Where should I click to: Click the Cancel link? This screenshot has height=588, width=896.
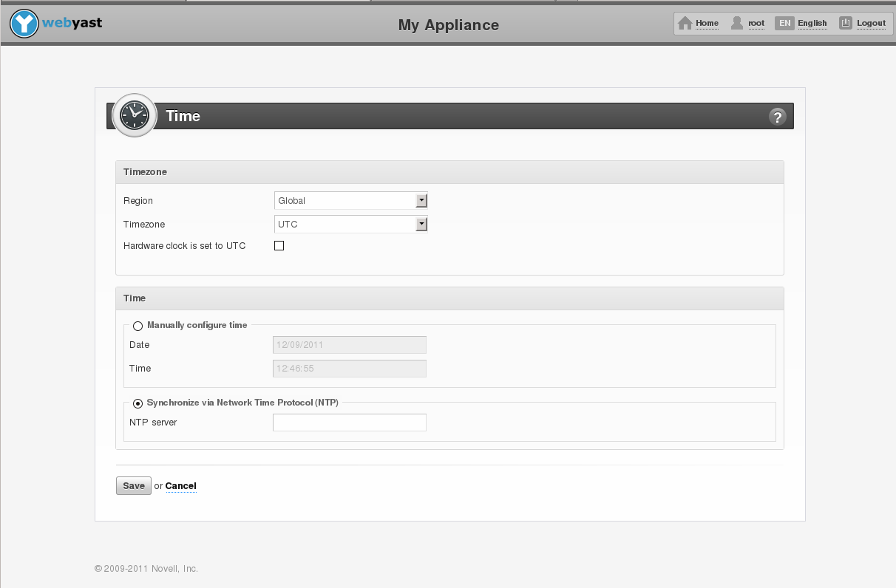point(180,486)
